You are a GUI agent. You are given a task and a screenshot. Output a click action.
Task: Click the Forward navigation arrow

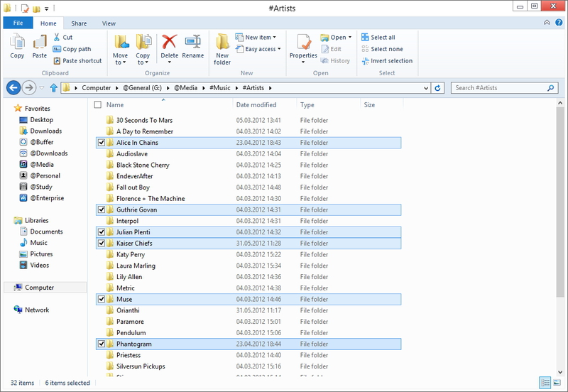tap(29, 87)
